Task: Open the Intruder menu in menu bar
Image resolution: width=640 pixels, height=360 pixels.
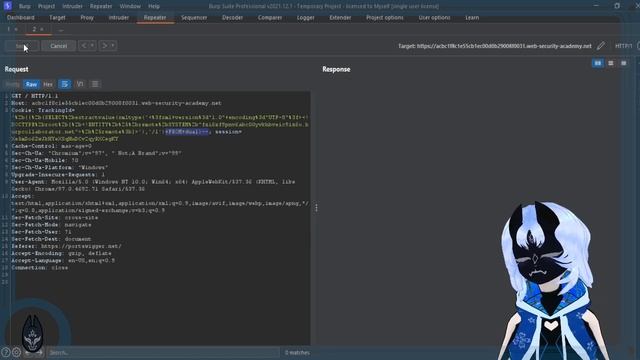Action: point(72,6)
